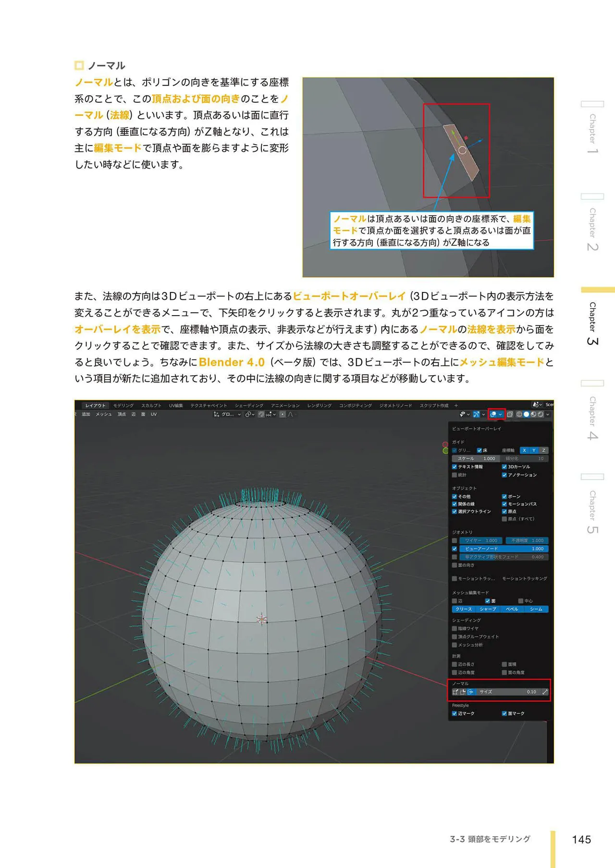Open the transform orientation グロ... dropdown
Image resolution: width=615 pixels, height=868 pixels.
point(227,414)
